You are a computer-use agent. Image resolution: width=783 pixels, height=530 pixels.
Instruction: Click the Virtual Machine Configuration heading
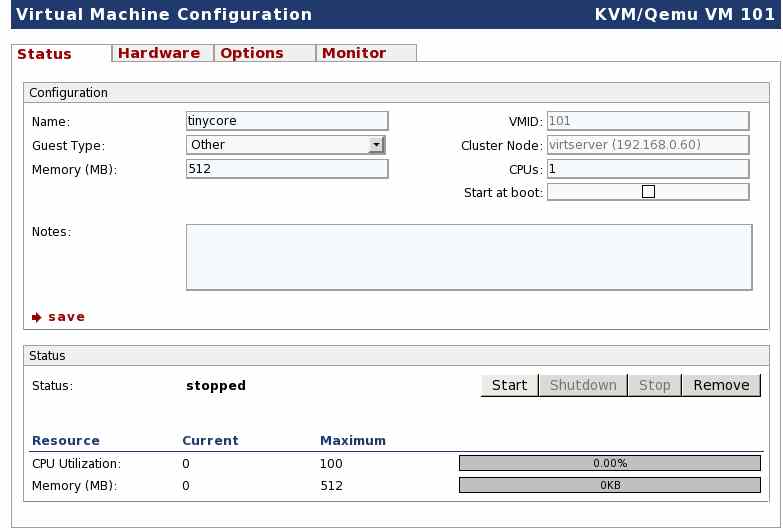point(164,14)
